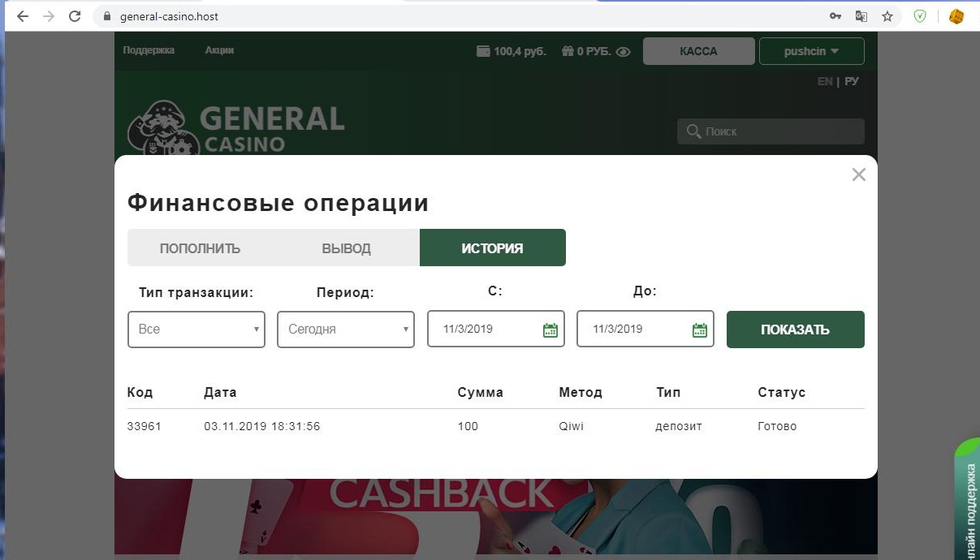The height and width of the screenshot is (560, 980).
Task: Close the financial operations dialog
Action: (x=858, y=174)
